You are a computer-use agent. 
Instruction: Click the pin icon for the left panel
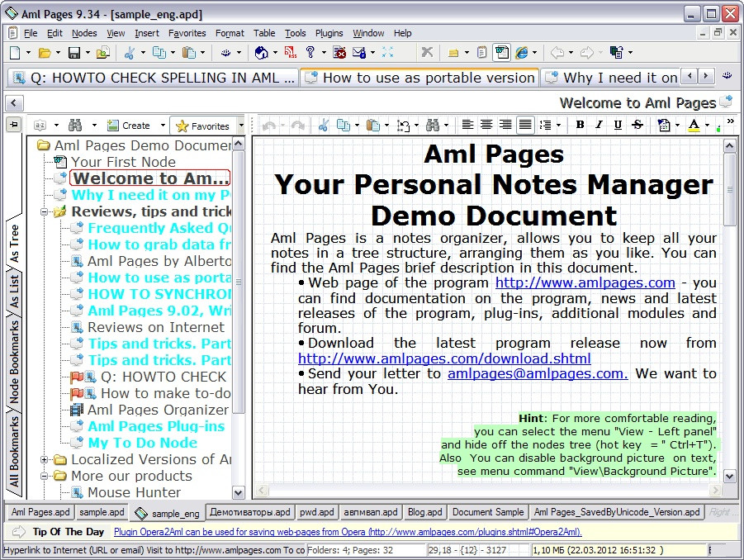click(x=14, y=125)
